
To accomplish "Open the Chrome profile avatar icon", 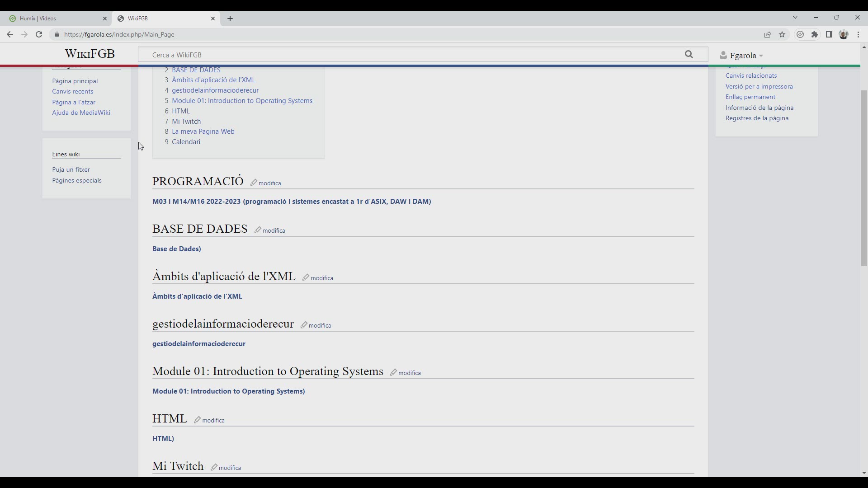I will [x=844, y=34].
